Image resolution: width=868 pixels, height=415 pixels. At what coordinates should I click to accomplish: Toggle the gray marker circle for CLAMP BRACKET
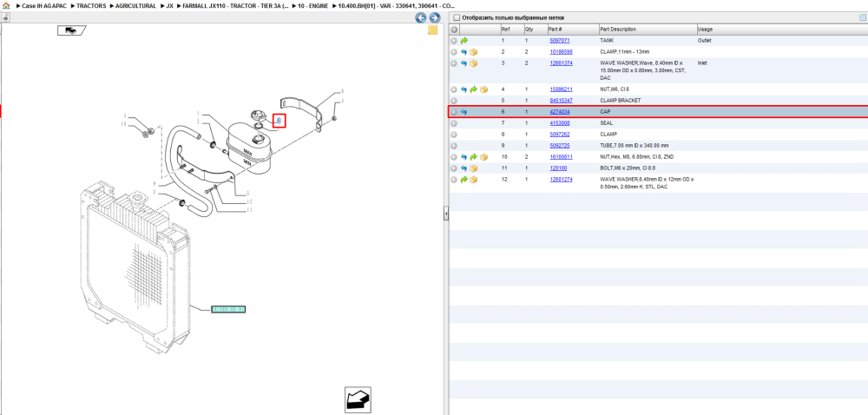[454, 101]
